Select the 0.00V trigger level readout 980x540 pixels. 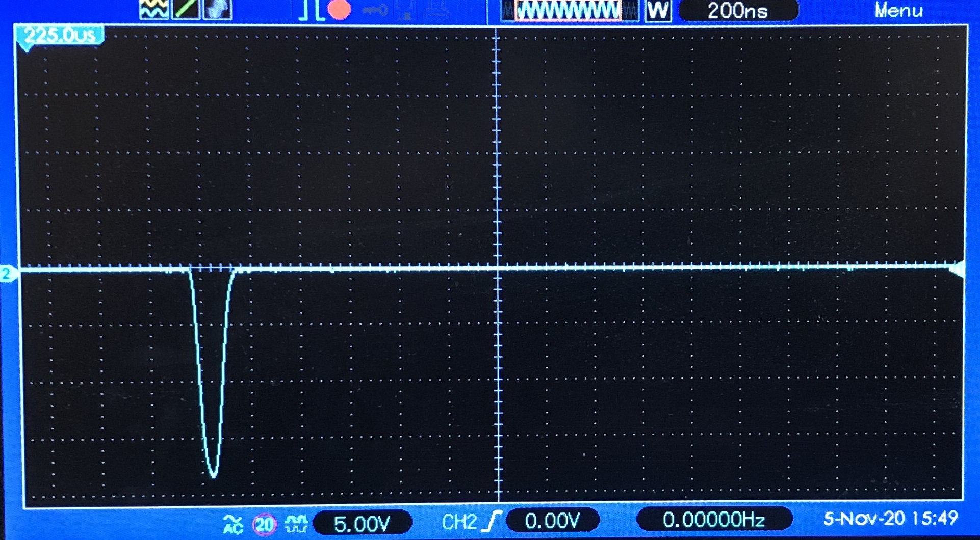pyautogui.click(x=553, y=521)
